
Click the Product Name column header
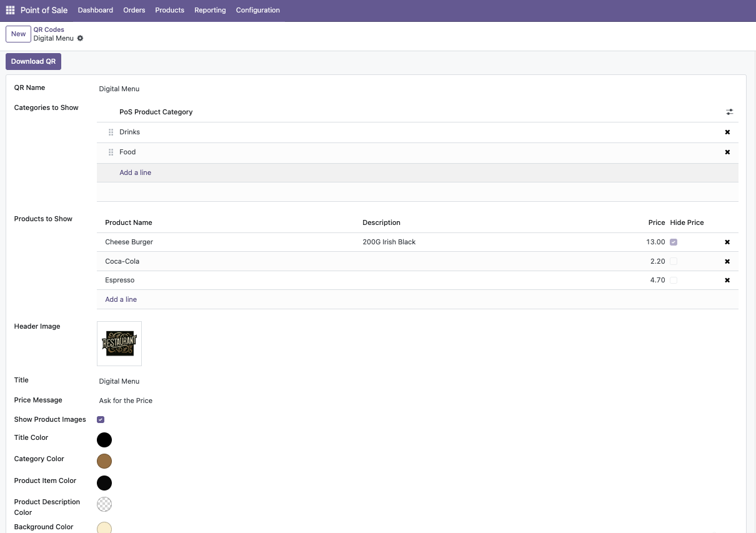[128, 222]
